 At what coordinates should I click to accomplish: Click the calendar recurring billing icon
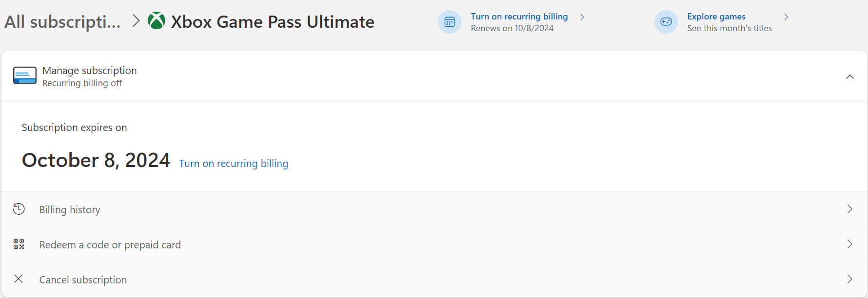[x=450, y=22]
